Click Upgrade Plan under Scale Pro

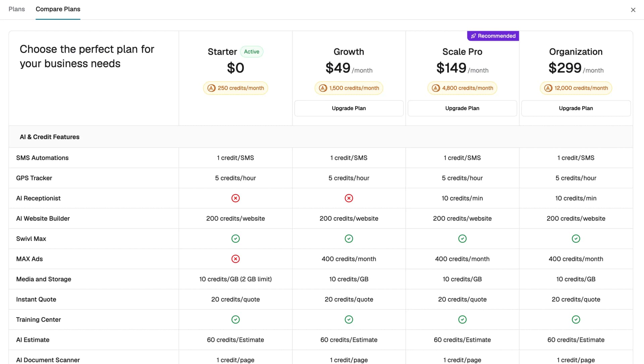click(462, 108)
